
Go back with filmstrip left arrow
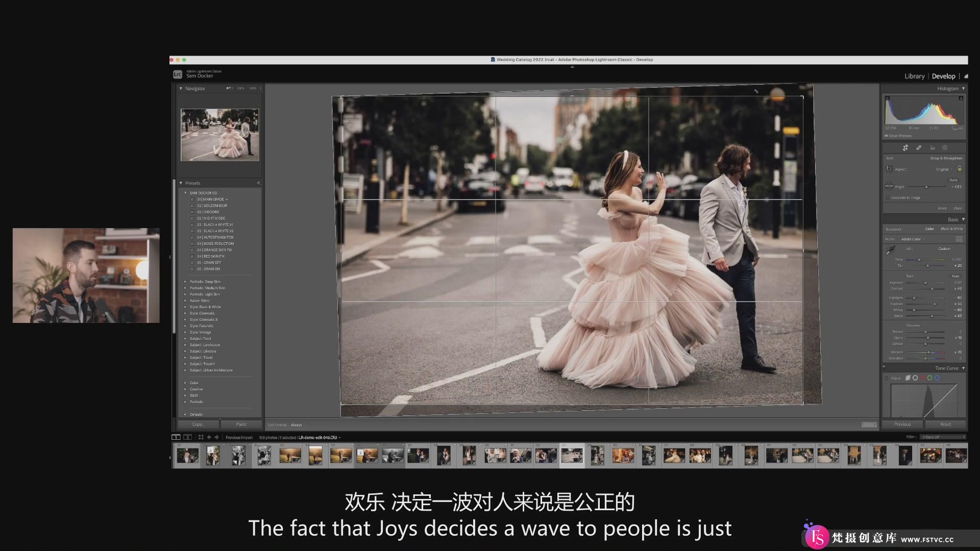coord(209,437)
